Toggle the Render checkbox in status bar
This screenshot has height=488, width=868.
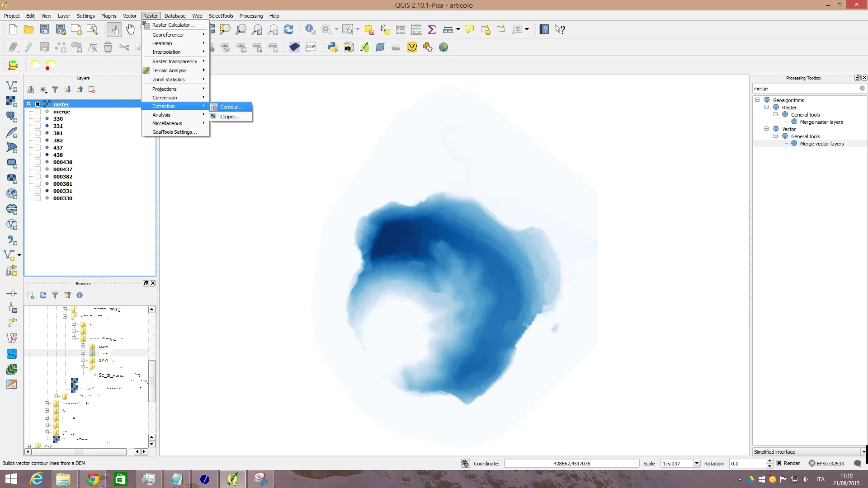(x=779, y=463)
